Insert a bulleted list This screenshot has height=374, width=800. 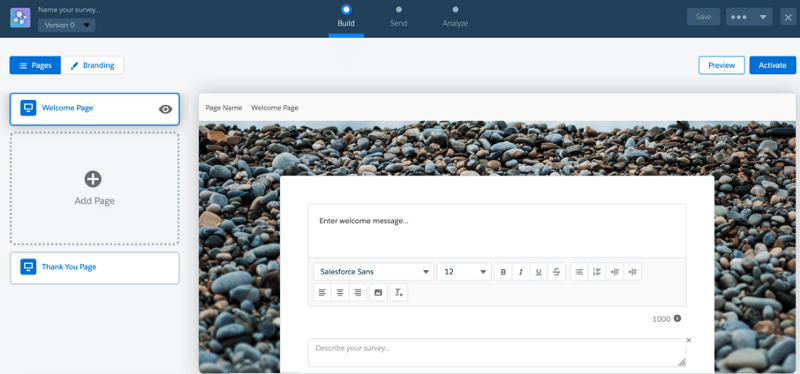point(579,272)
